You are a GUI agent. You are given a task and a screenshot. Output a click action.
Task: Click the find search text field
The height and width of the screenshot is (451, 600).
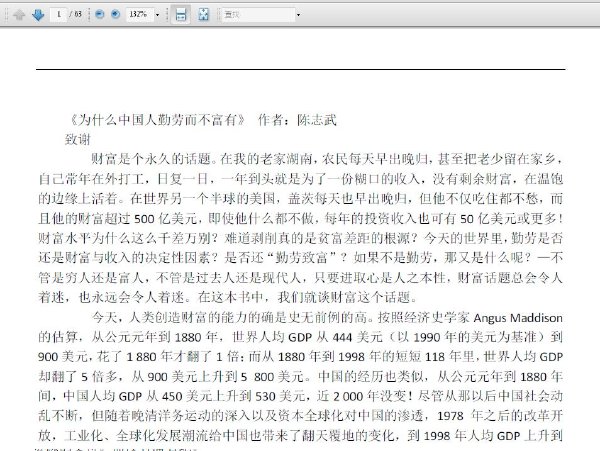(x=258, y=15)
